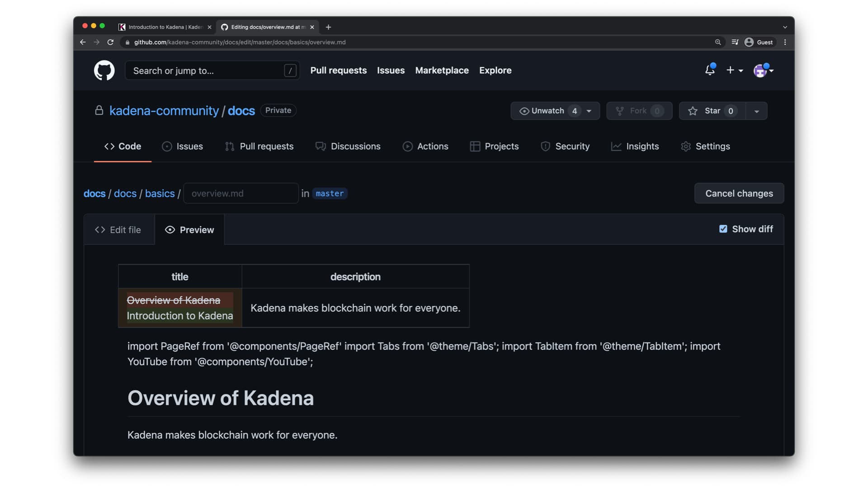This screenshot has width=868, height=488.
Task: Open the Security tab
Action: point(565,146)
